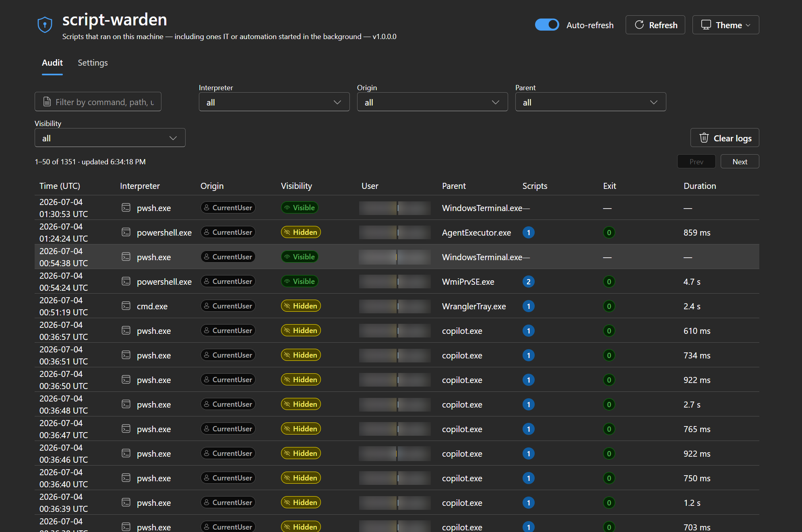802x532 pixels.
Task: Click the Hidden badge in the WranglerTray.exe row
Action: [301, 306]
